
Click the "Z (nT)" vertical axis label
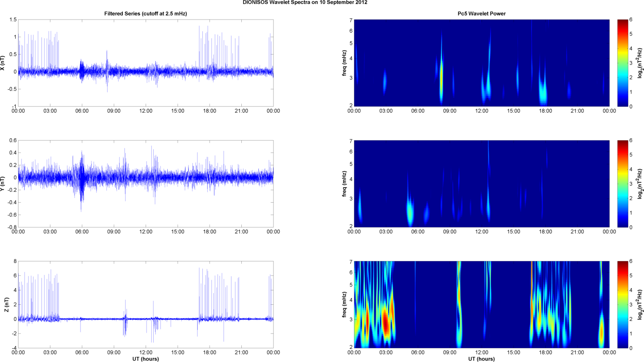coord(6,305)
